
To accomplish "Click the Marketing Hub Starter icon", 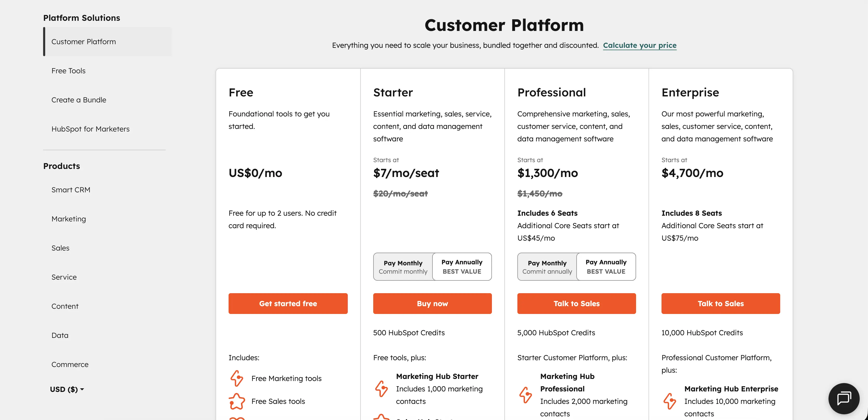I will click(x=381, y=389).
